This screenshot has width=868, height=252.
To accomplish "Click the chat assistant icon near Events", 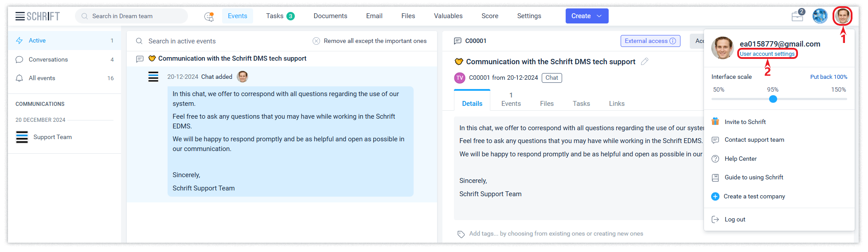I will pos(209,16).
